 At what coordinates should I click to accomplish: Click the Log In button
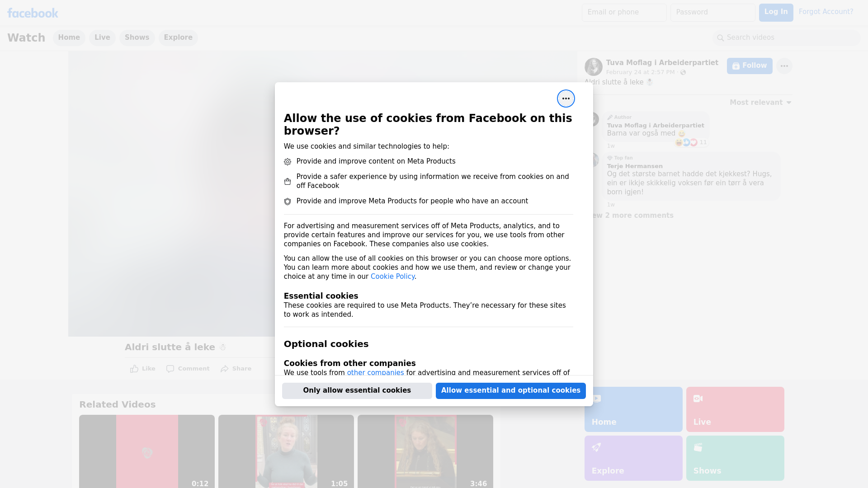776,12
